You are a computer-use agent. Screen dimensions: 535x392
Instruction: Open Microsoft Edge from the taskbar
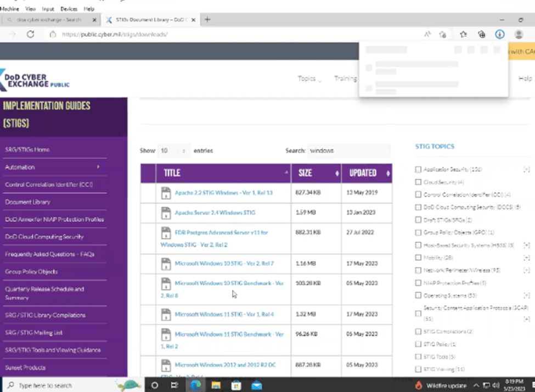196,385
